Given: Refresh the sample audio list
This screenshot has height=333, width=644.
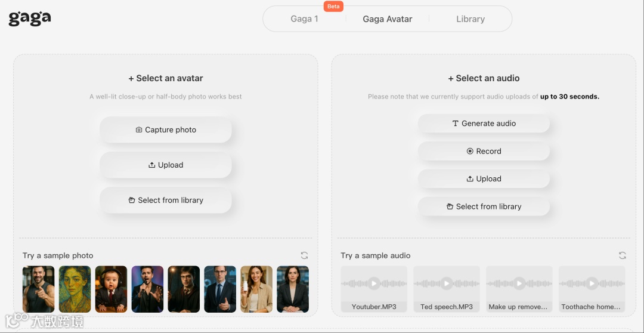Looking at the screenshot, I should coord(622,255).
